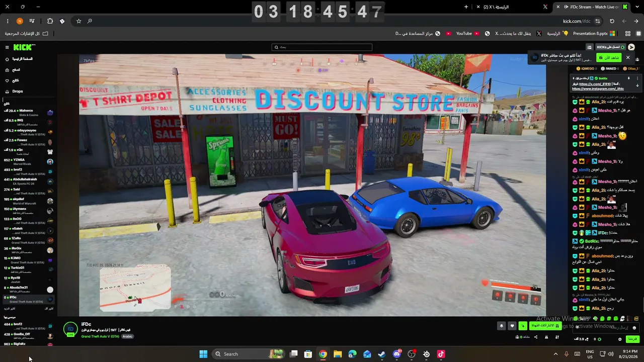Click the Arabic language tag
Image resolution: width=644 pixels, height=362 pixels.
coord(128,336)
